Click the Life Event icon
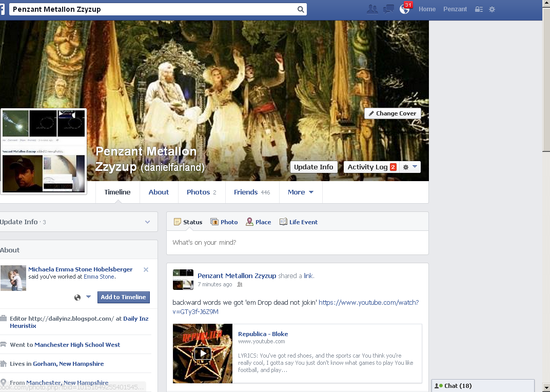The image size is (550, 392). [283, 222]
